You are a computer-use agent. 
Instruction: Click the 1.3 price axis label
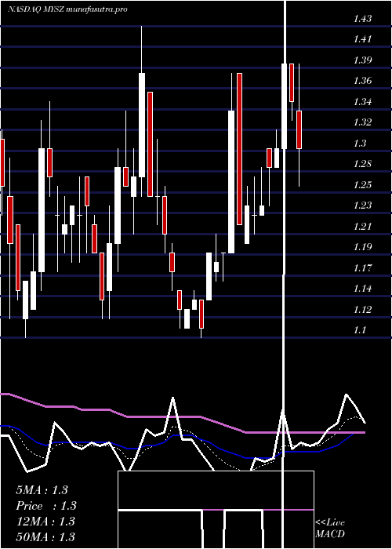360,144
